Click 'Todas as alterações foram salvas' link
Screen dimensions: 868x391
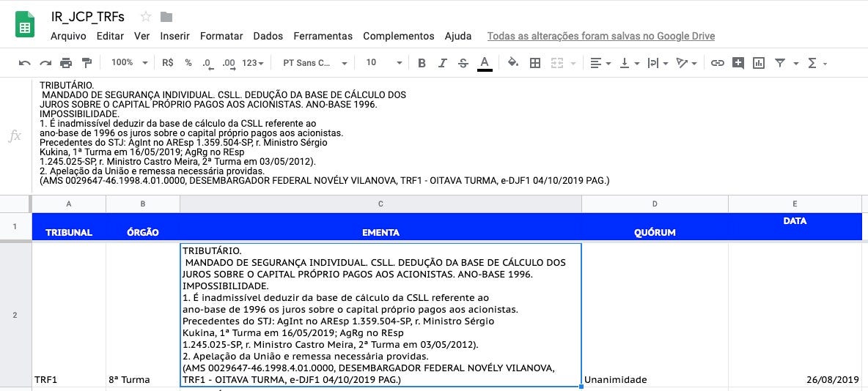pyautogui.click(x=600, y=36)
